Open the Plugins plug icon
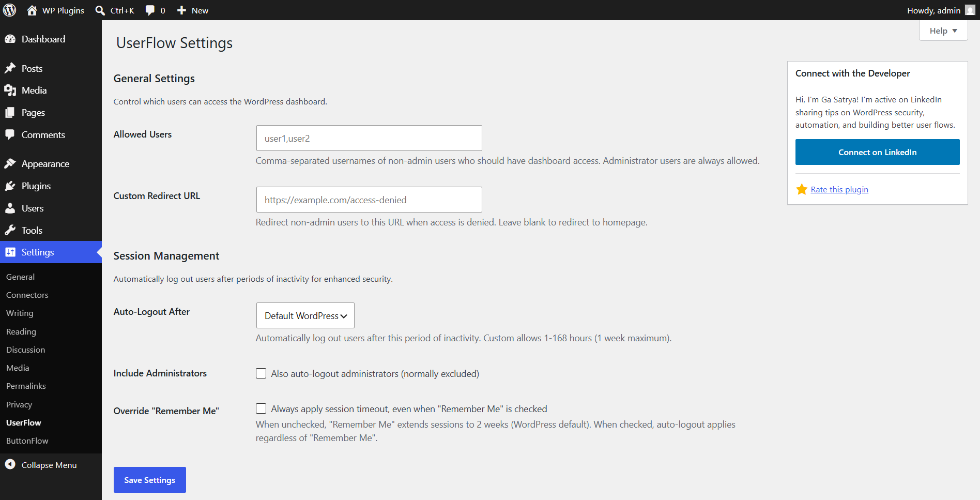Viewport: 980px width, 500px height. pyautogui.click(x=10, y=186)
